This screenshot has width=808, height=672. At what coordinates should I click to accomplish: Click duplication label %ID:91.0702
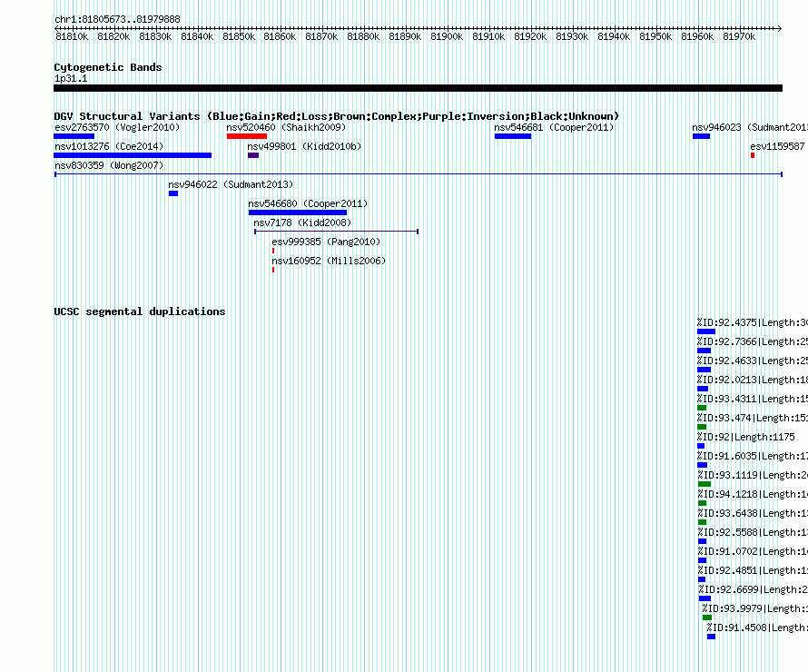click(x=753, y=551)
